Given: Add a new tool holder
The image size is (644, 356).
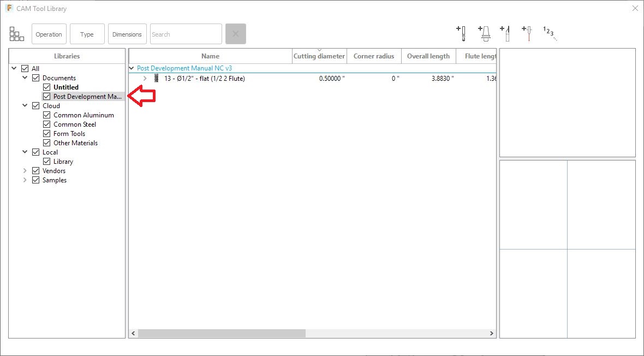Looking at the screenshot, I should click(x=485, y=33).
